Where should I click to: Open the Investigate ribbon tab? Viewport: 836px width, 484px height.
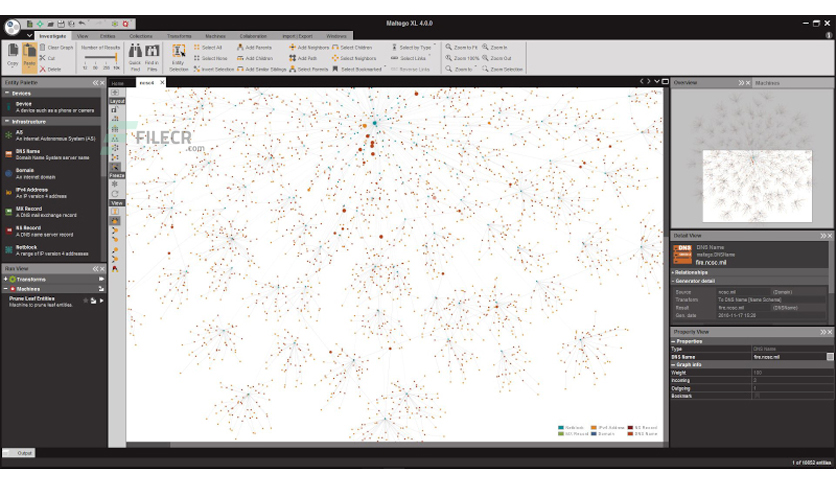[x=52, y=36]
